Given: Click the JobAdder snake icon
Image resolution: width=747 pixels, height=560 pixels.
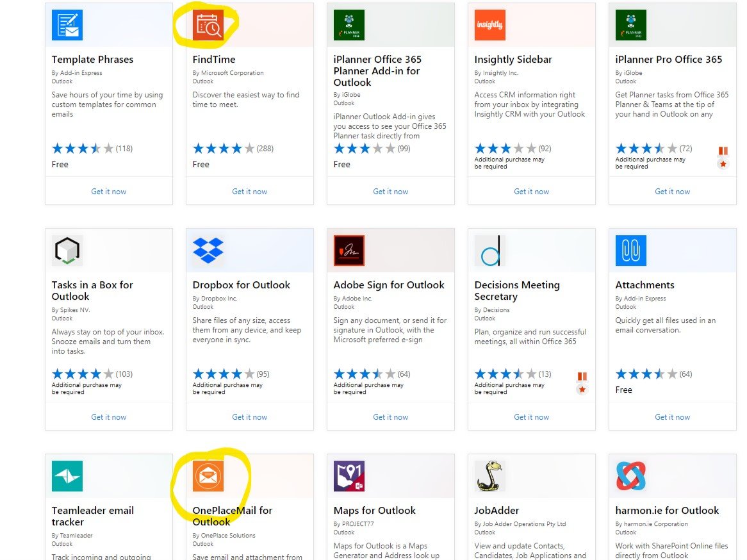Looking at the screenshot, I should click(x=490, y=476).
